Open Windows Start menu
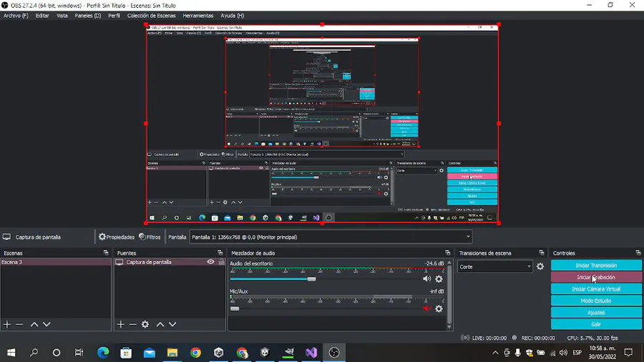The width and height of the screenshot is (644, 362). tap(11, 353)
